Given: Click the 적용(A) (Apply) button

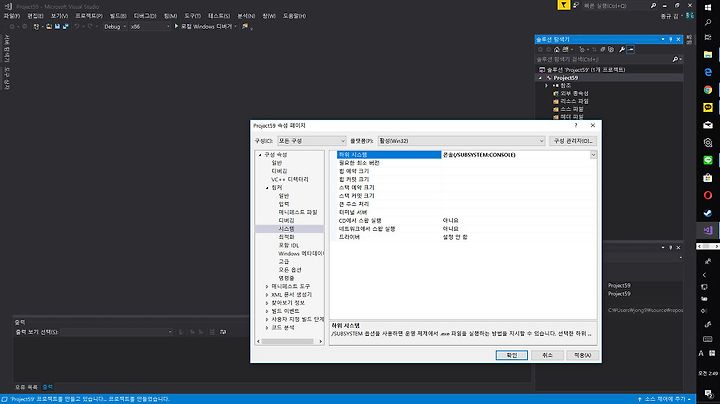Looking at the screenshot, I should click(x=582, y=355).
